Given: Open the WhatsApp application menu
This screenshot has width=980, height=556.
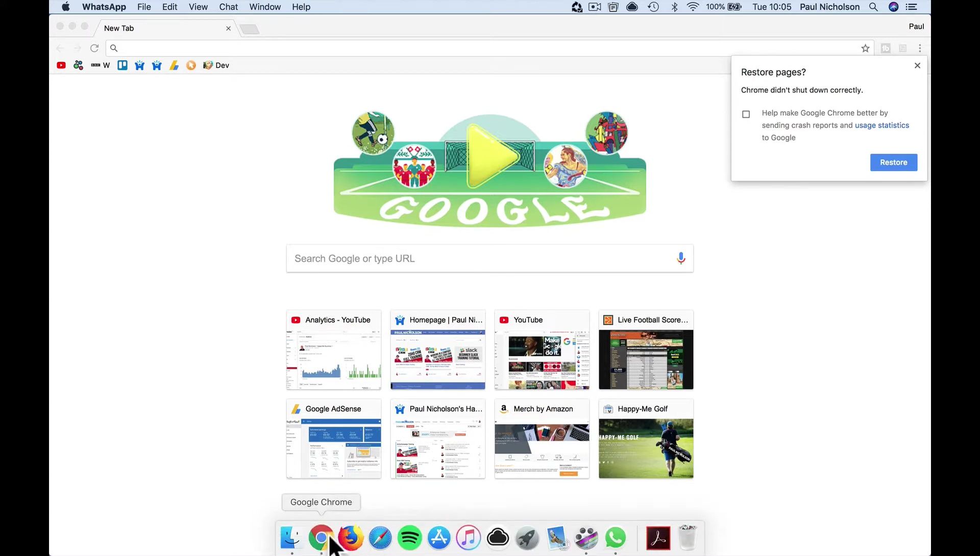Looking at the screenshot, I should 104,7.
